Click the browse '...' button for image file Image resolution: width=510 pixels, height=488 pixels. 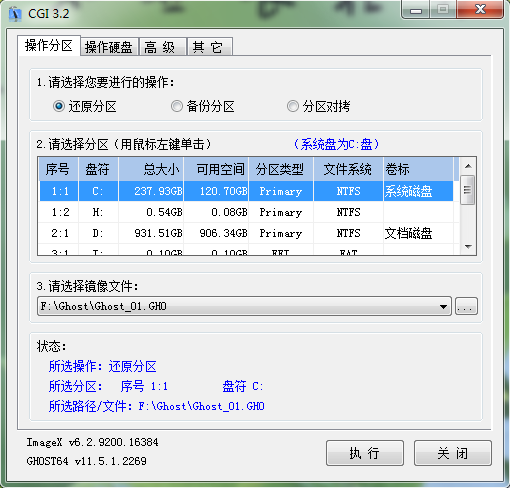(x=466, y=306)
